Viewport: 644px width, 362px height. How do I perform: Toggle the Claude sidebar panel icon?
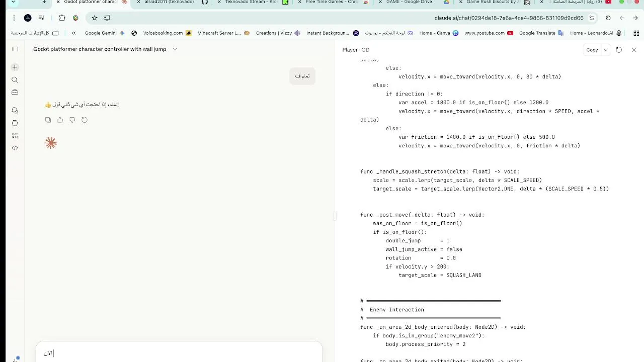[15, 49]
